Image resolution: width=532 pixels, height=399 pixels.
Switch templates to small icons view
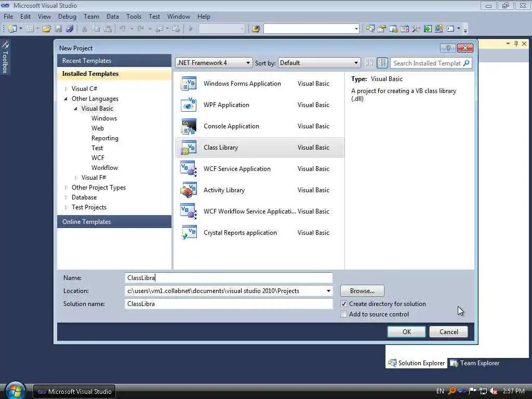(x=369, y=63)
